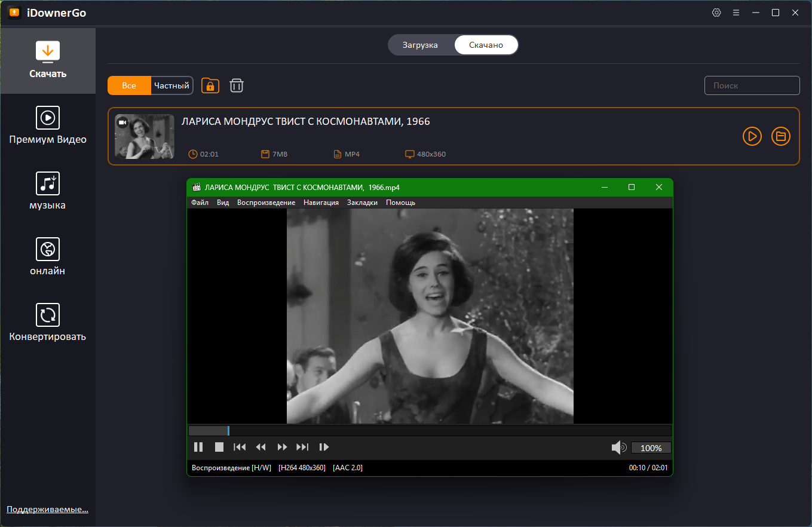Image resolution: width=812 pixels, height=527 pixels.
Task: Click the private lock folder icon
Action: coord(210,85)
